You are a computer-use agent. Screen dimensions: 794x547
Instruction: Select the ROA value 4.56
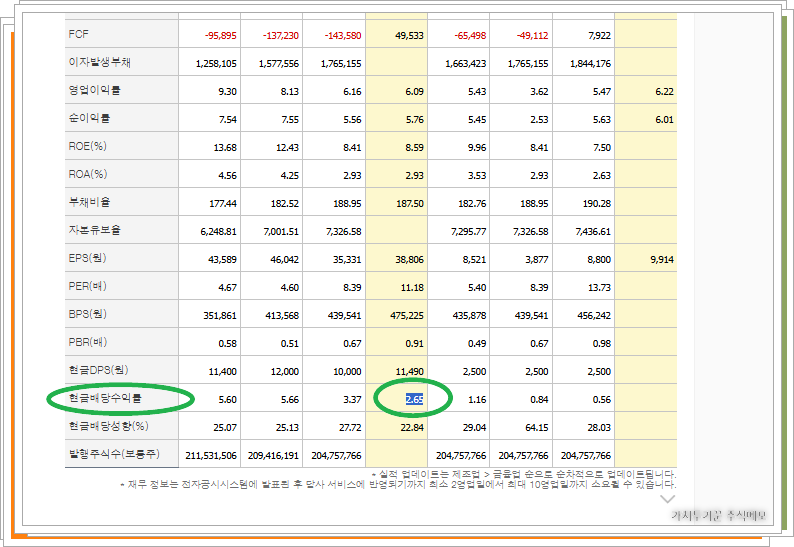(227, 176)
